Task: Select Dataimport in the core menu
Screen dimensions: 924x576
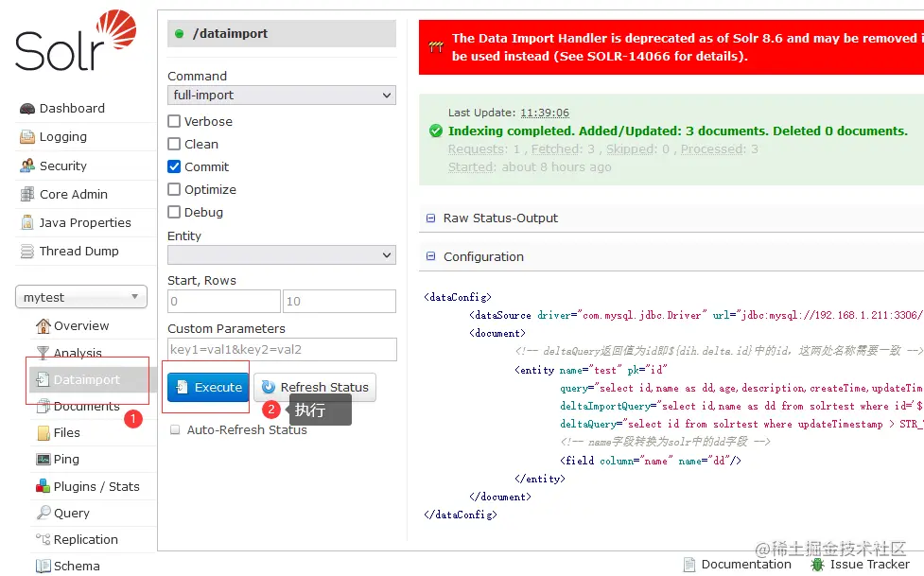Action: (x=87, y=379)
